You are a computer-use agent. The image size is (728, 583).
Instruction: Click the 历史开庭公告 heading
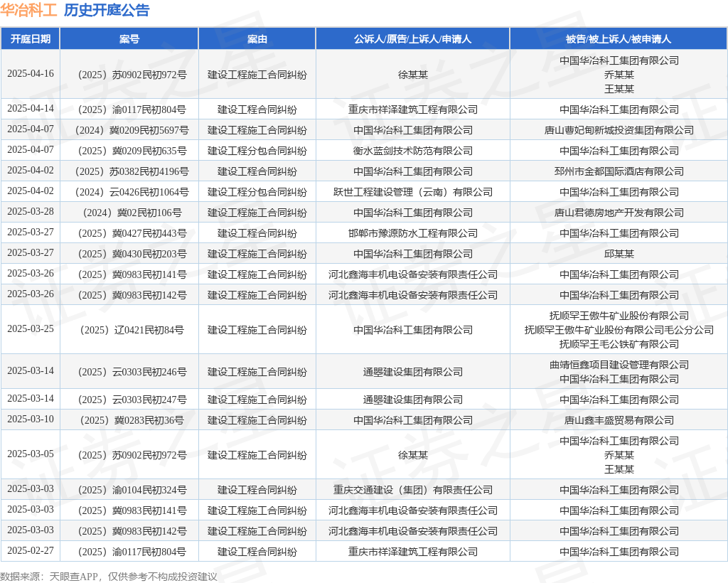[107, 10]
